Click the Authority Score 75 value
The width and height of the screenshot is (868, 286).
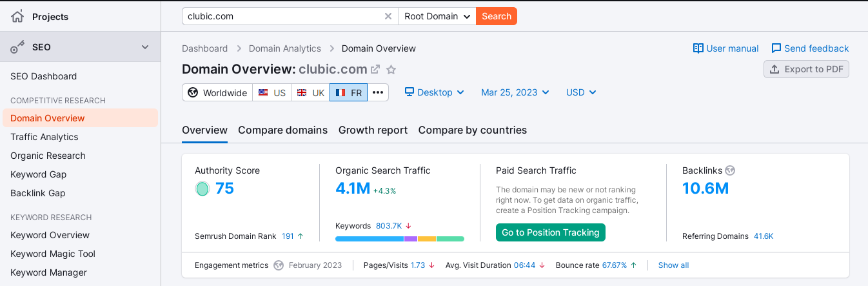click(224, 189)
